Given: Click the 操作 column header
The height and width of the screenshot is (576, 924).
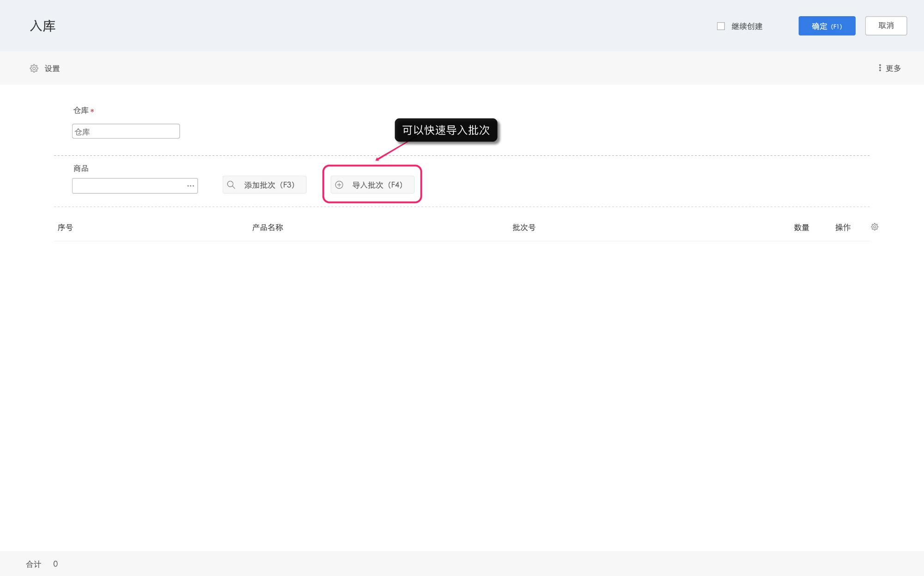Looking at the screenshot, I should click(x=843, y=227).
